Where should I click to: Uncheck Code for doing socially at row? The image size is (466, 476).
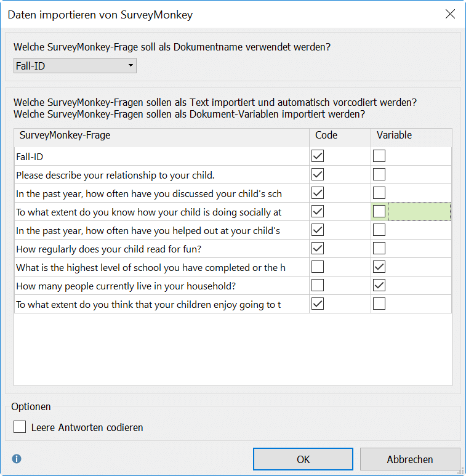coord(318,212)
